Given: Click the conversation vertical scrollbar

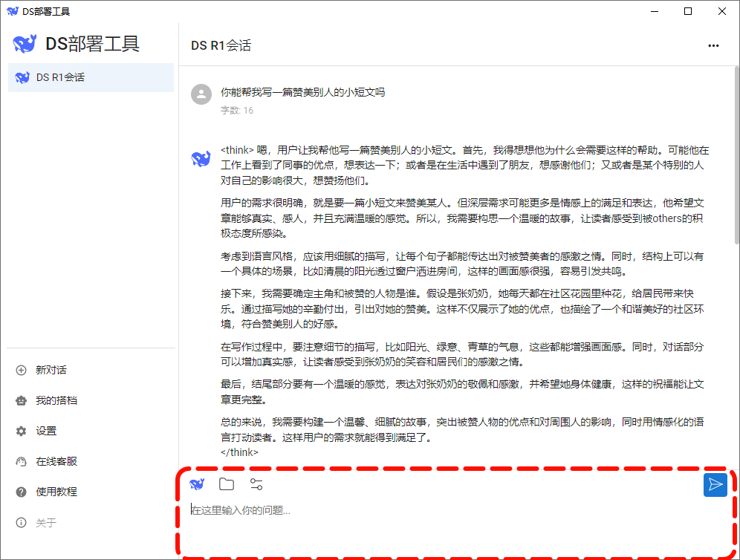Looking at the screenshot, I should coord(737,156).
